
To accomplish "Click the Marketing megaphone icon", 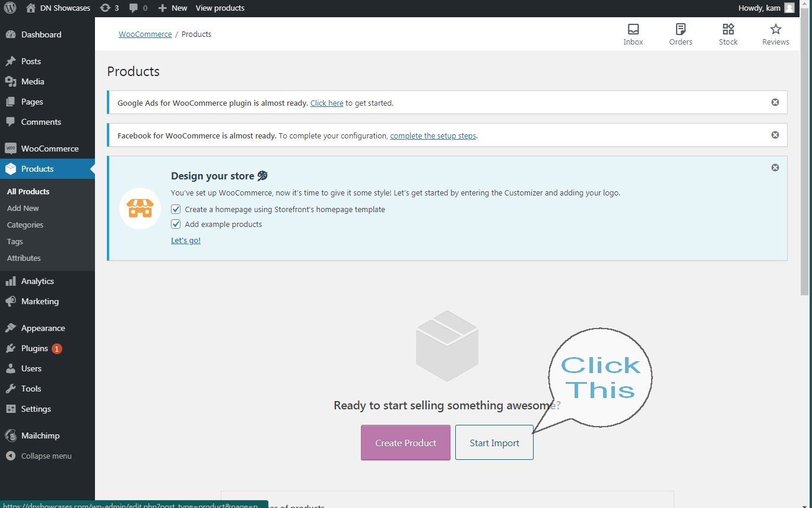I will (x=11, y=301).
